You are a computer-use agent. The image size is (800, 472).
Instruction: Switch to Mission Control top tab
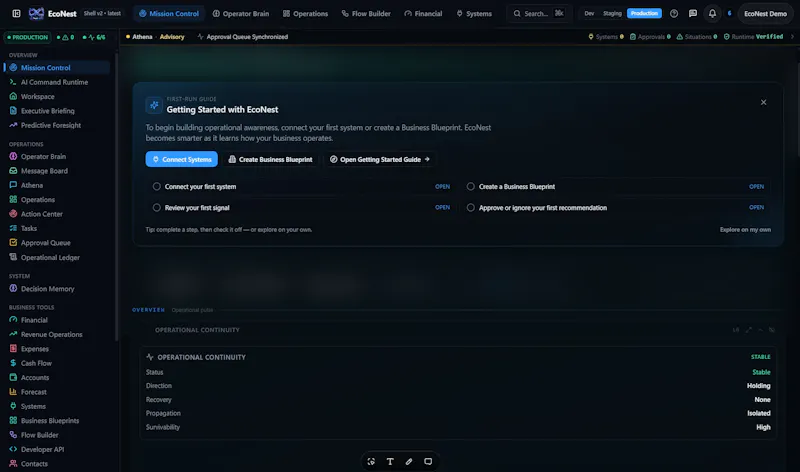(169, 14)
